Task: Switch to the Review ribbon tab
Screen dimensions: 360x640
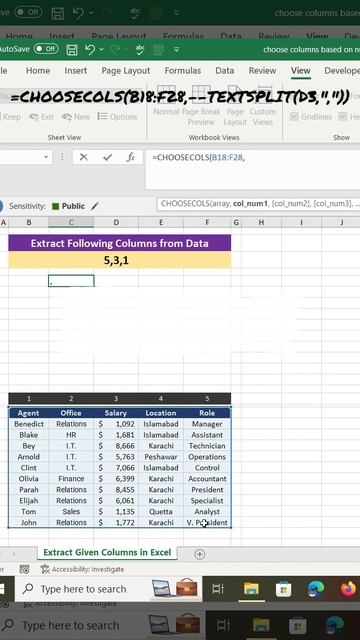Action: (x=262, y=71)
